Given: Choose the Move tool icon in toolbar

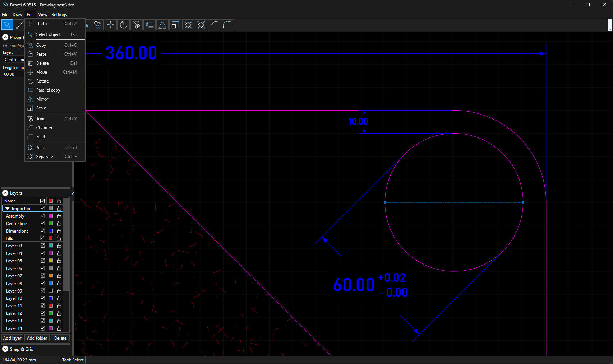Looking at the screenshot, I should coord(111,25).
